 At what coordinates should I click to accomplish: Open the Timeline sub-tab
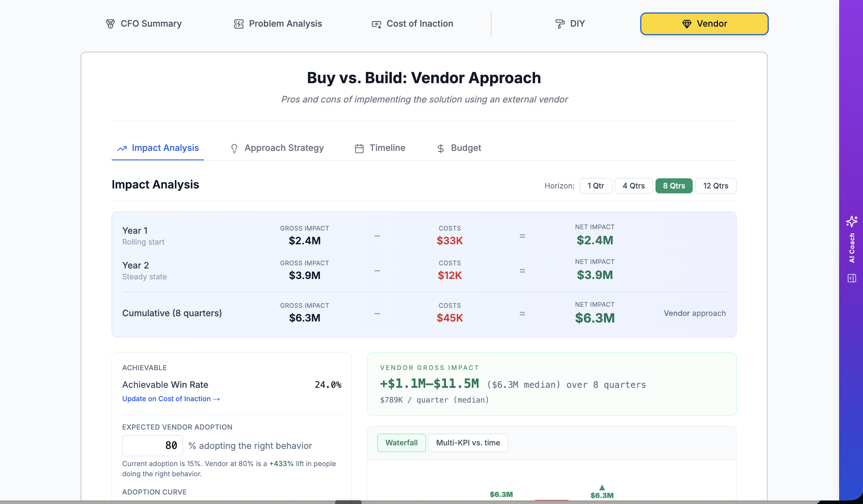coord(380,148)
